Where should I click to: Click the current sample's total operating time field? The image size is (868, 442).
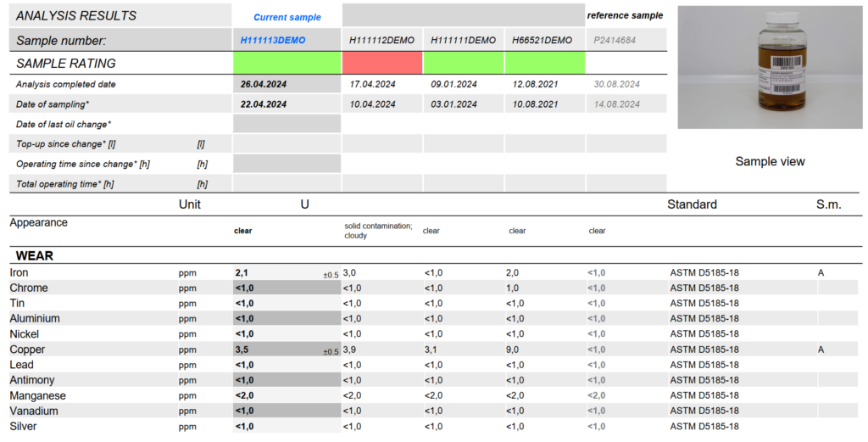[287, 183]
